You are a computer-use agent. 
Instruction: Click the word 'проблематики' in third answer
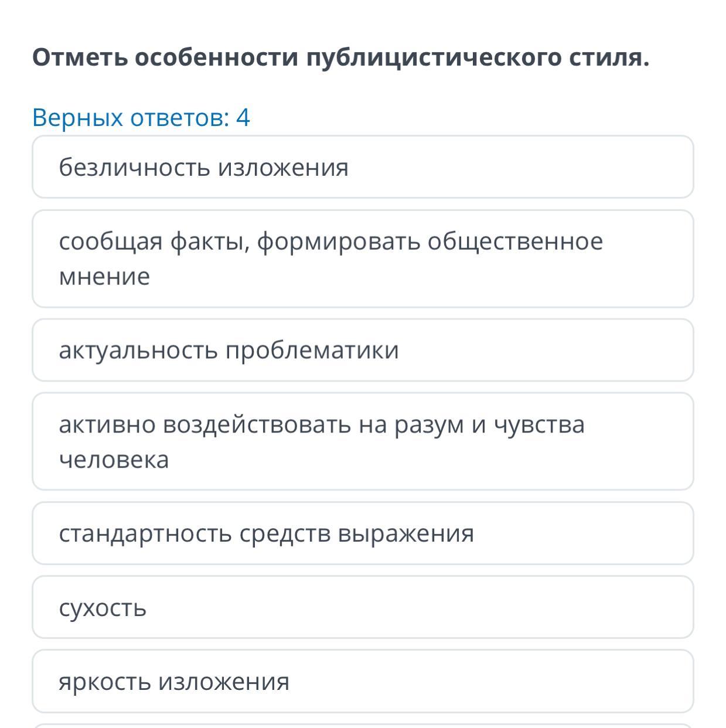312,351
